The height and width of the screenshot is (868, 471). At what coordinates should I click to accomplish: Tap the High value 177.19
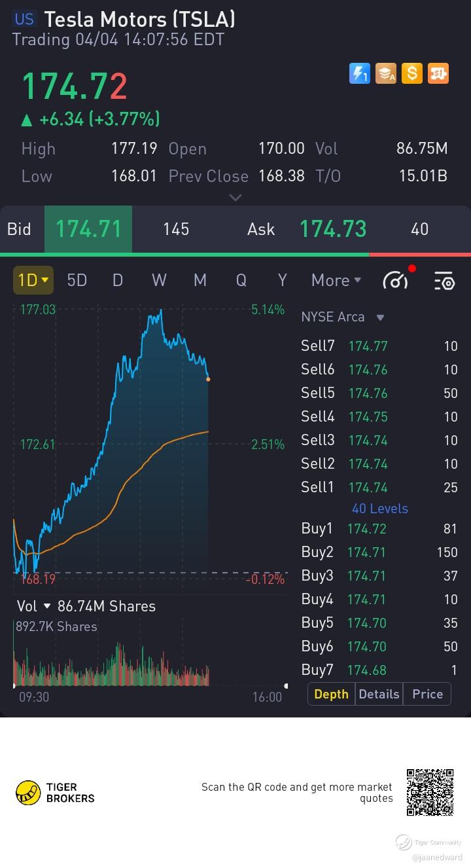[x=134, y=149]
